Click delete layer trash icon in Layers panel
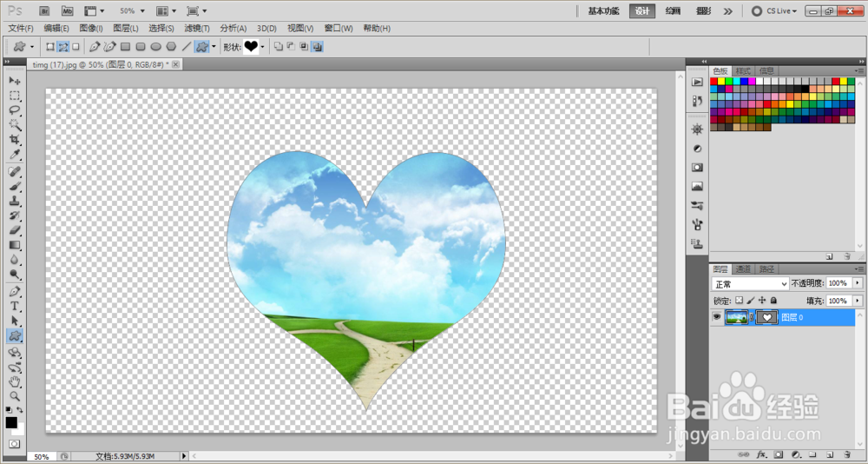This screenshot has width=868, height=464. point(847,454)
